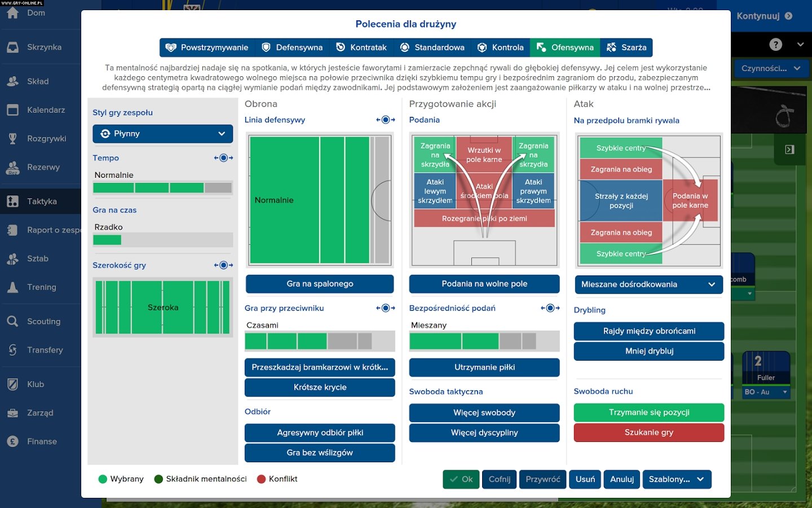Click the Tempo reset arrows icon

coord(223,158)
